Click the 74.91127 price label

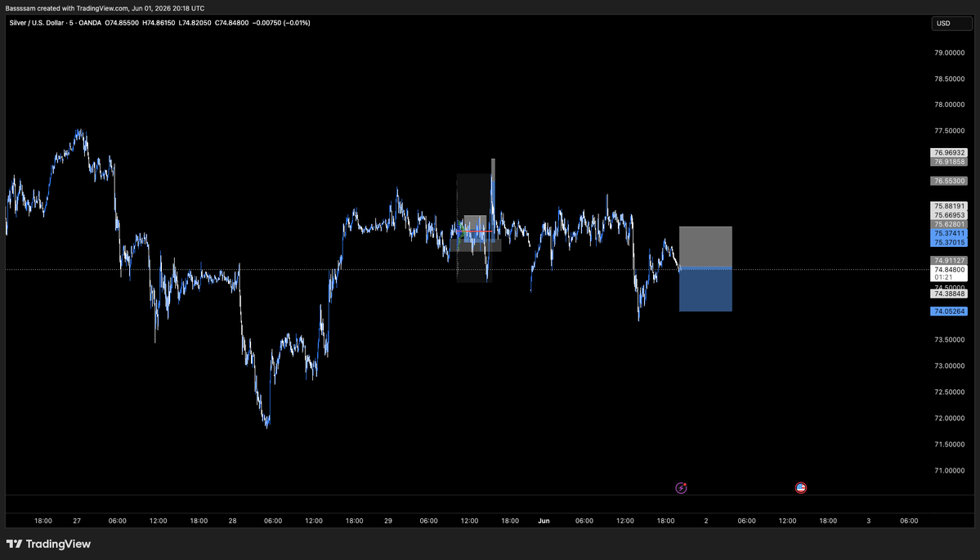click(949, 261)
